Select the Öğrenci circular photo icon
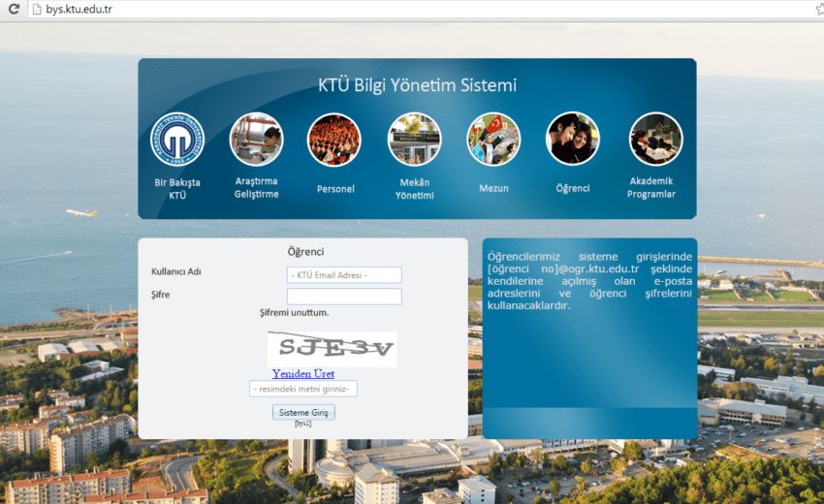 click(x=573, y=140)
